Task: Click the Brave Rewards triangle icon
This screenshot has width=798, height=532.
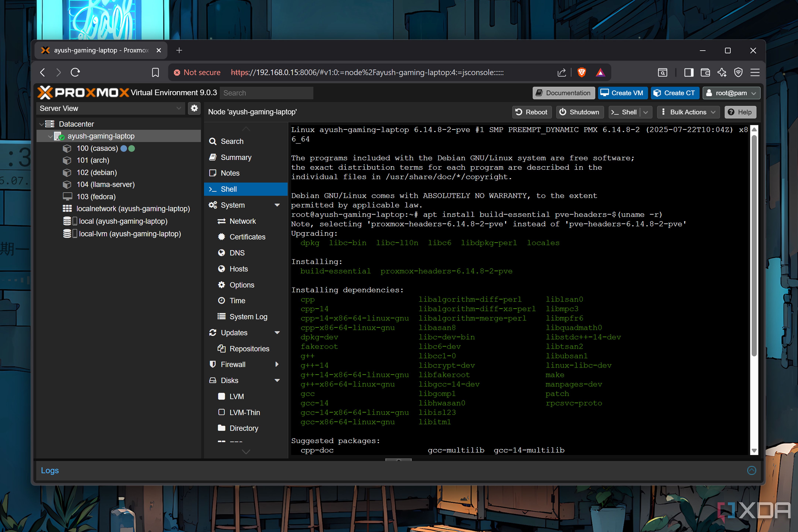Action: point(601,72)
